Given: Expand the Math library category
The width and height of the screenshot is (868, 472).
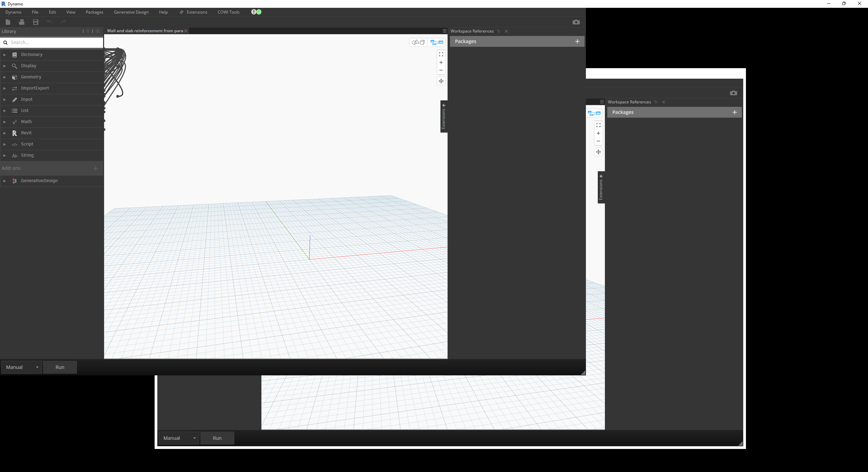Looking at the screenshot, I should pos(4,122).
